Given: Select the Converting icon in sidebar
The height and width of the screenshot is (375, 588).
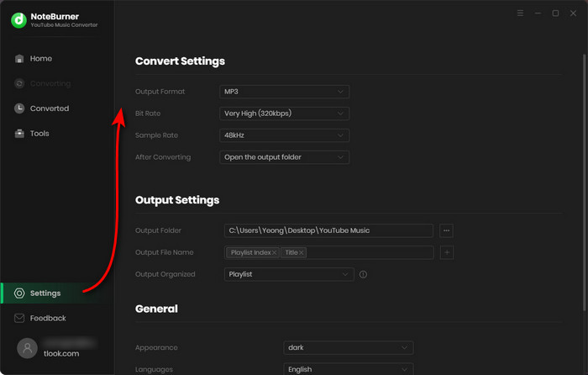Looking at the screenshot, I should coord(19,83).
